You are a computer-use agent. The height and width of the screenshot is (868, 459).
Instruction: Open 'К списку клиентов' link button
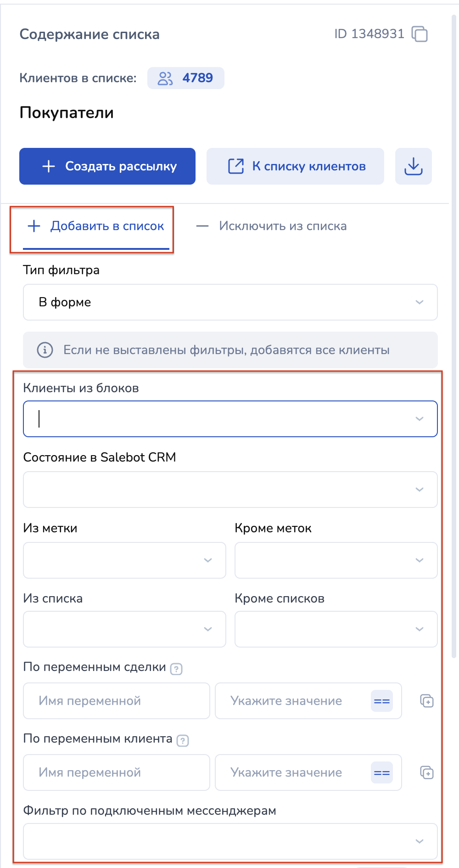295,166
